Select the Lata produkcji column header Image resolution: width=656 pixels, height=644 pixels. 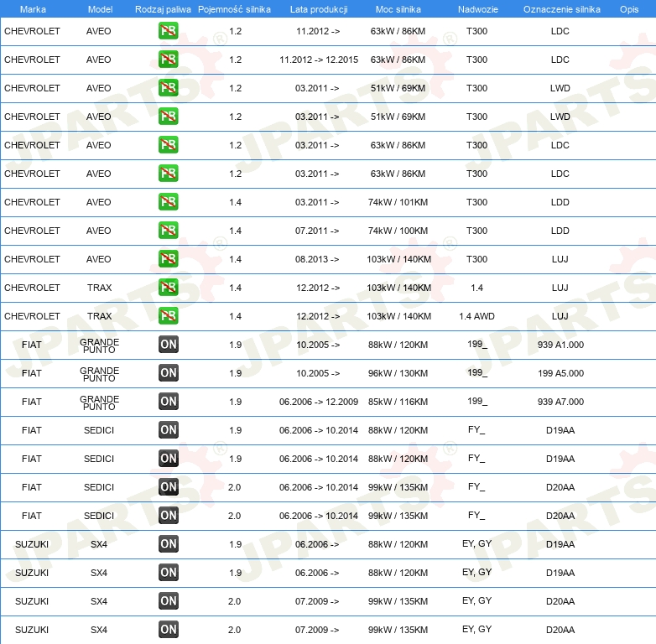(x=318, y=9)
